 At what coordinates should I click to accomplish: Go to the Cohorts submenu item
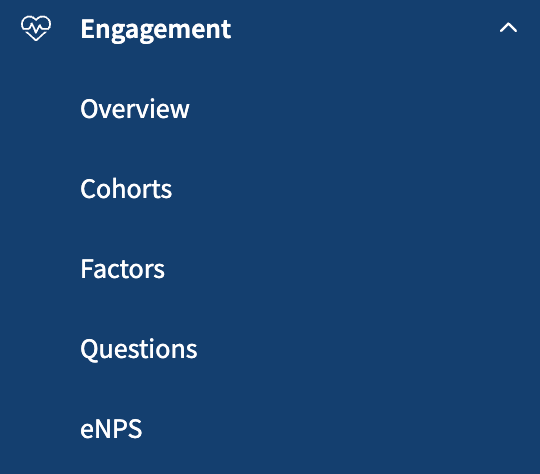point(126,189)
